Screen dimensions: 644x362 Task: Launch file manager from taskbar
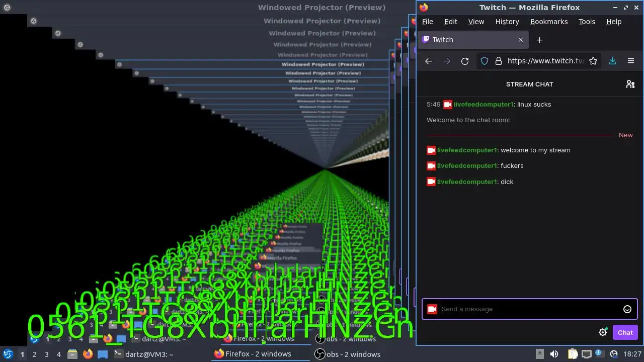click(x=72, y=354)
